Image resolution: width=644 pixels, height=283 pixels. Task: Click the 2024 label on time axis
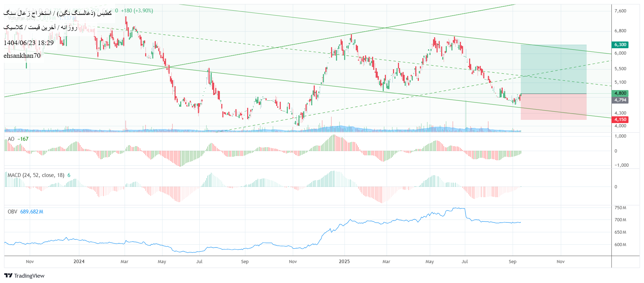point(79,261)
